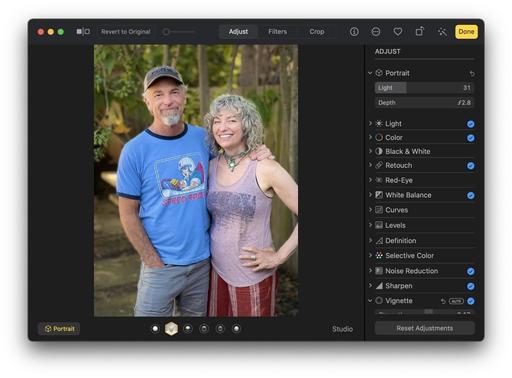Click the Reset Adjustments button

pyautogui.click(x=425, y=328)
